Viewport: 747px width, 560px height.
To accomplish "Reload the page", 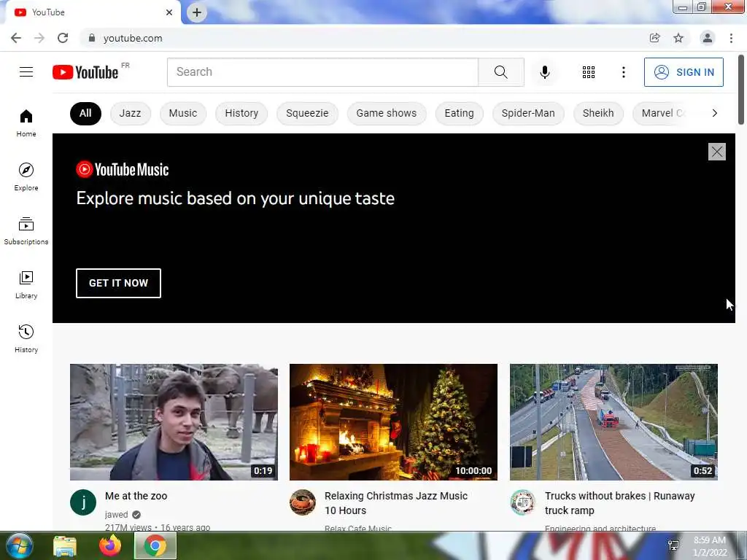I will point(63,38).
